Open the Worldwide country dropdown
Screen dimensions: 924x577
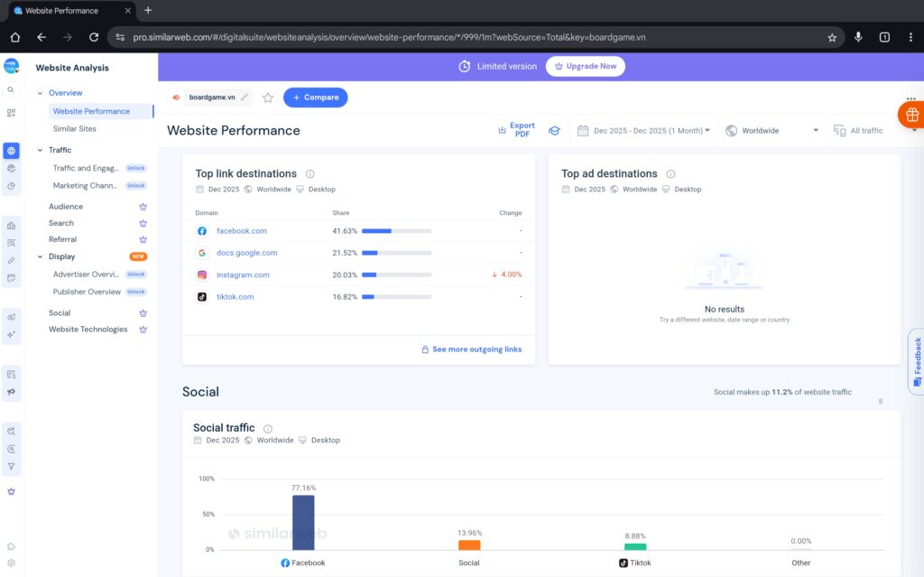tap(772, 130)
